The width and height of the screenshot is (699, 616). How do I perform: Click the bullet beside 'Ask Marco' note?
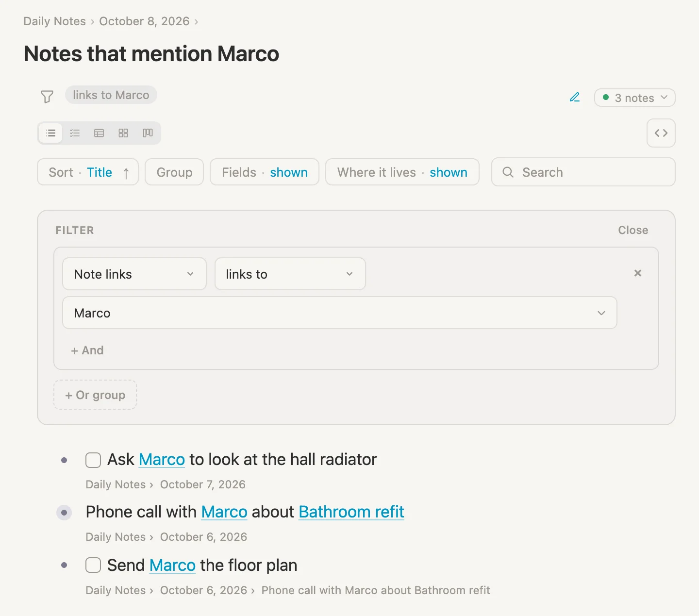click(x=64, y=460)
